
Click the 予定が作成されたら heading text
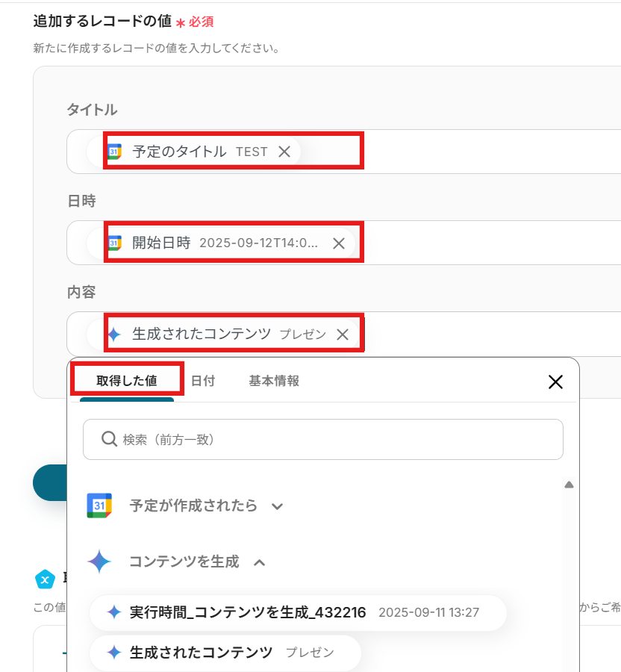pyautogui.click(x=193, y=505)
